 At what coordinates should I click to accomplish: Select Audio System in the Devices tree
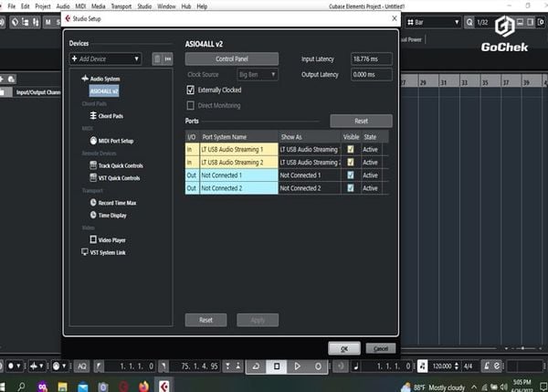(105, 79)
